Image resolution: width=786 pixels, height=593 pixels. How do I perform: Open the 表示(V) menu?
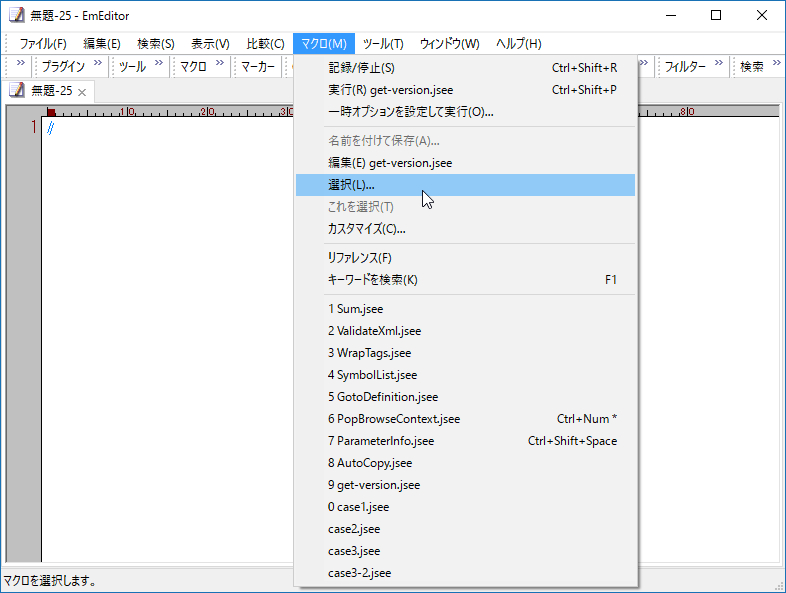[210, 44]
